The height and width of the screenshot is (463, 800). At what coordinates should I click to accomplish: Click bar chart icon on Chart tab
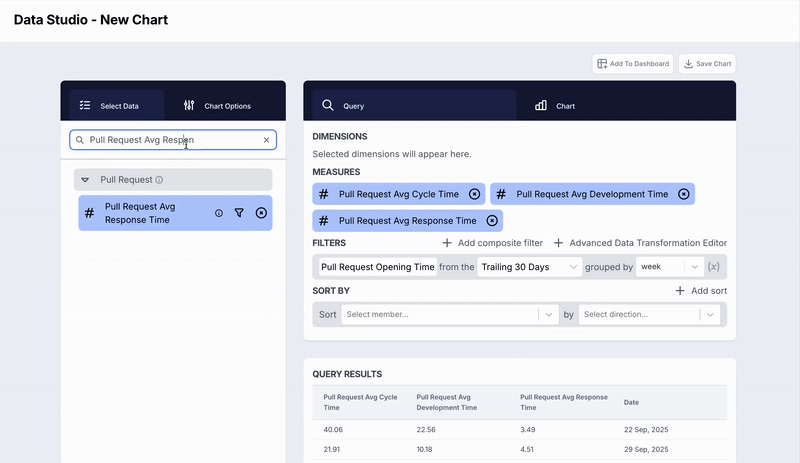[541, 105]
